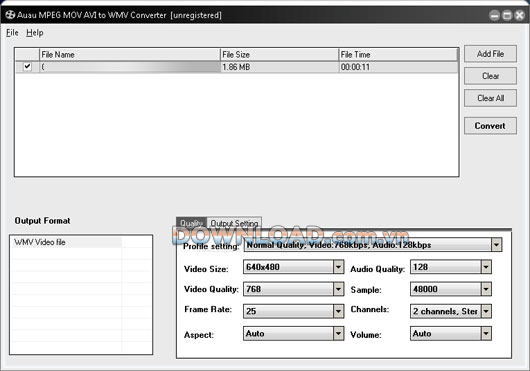Screen dimensions: 530x371
Task: Maximize the converter window
Action: click(x=507, y=15)
